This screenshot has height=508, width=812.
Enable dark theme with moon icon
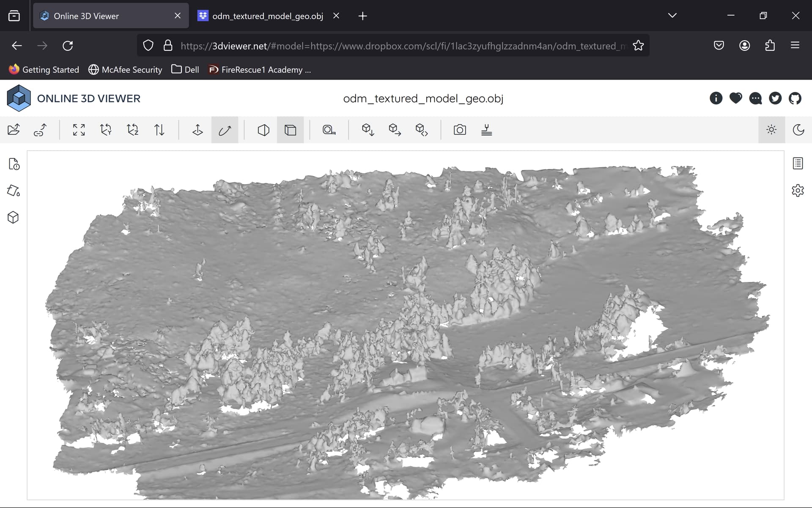point(798,130)
